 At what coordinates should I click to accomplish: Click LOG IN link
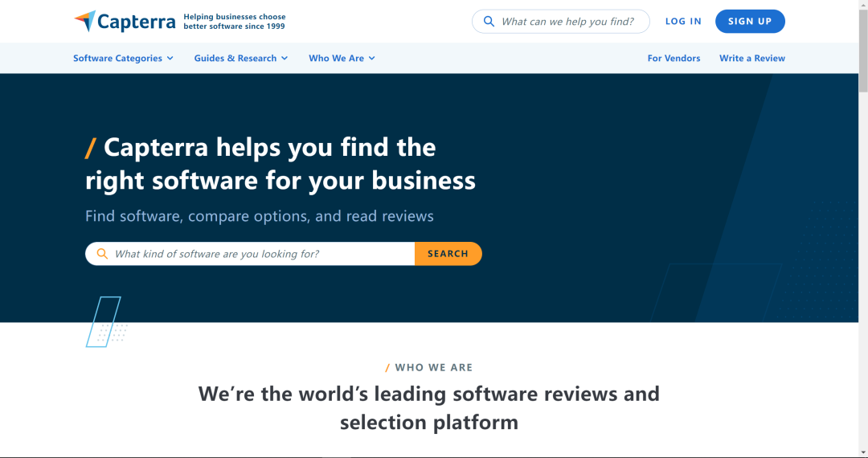683,22
